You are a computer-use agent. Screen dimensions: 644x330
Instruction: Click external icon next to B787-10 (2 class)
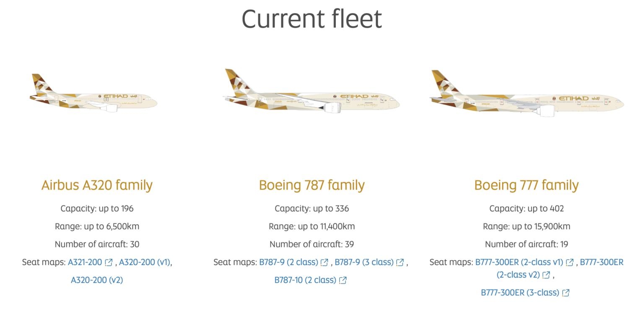(343, 281)
